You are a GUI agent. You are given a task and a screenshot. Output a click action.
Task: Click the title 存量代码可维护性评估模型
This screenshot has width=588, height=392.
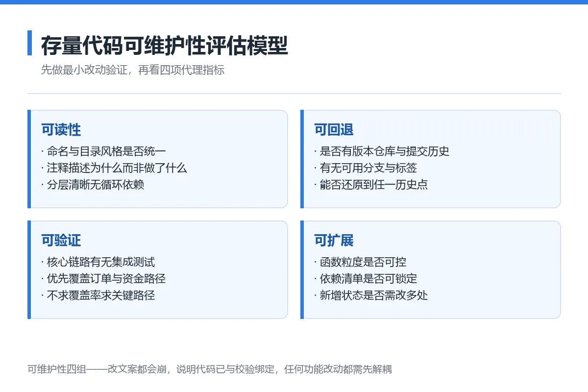pos(164,46)
